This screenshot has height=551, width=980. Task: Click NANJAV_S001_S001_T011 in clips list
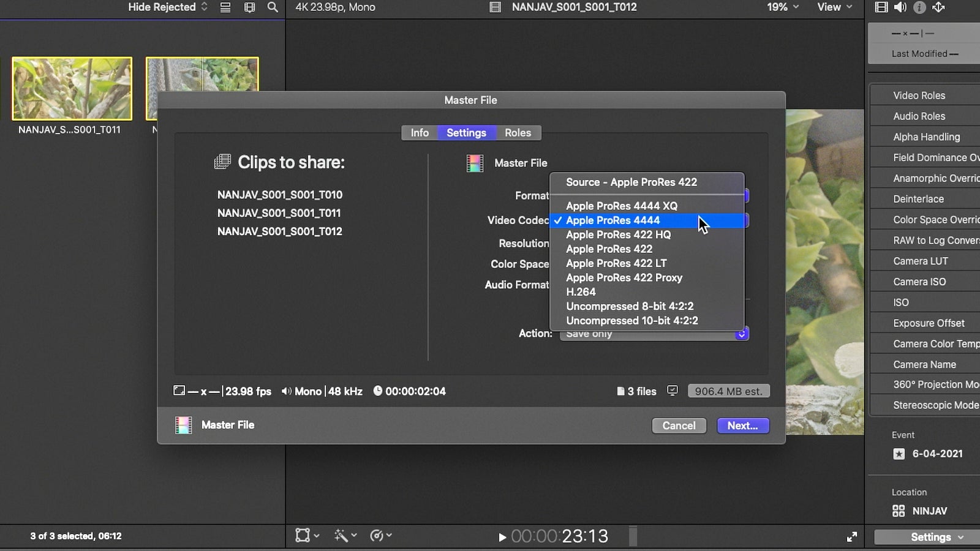pos(279,213)
